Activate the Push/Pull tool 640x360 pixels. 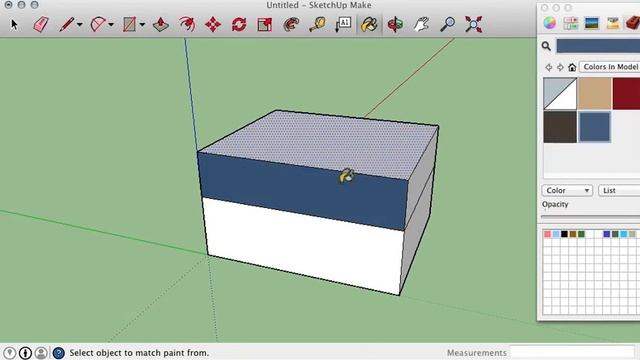pyautogui.click(x=161, y=24)
